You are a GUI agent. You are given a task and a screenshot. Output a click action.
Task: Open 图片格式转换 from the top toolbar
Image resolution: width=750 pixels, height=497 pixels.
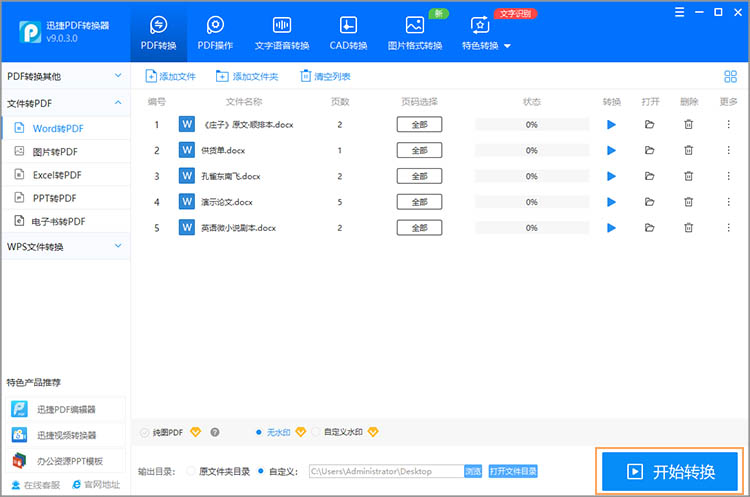(x=413, y=32)
